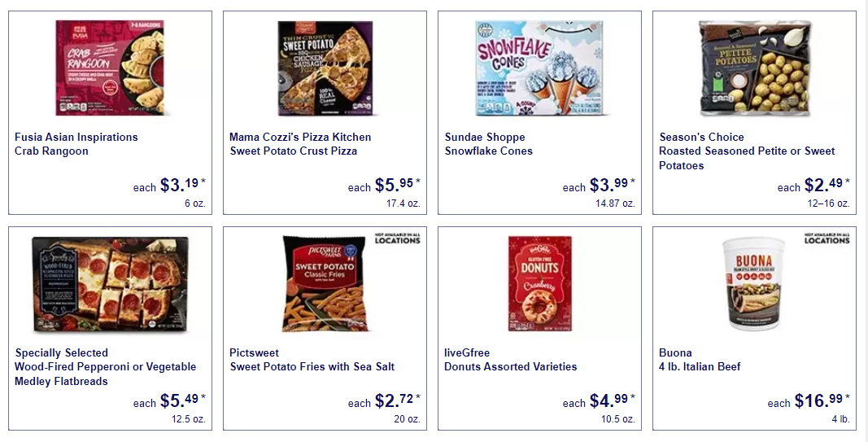
Task: Open the liveGfree Donuts box image
Action: (x=539, y=283)
